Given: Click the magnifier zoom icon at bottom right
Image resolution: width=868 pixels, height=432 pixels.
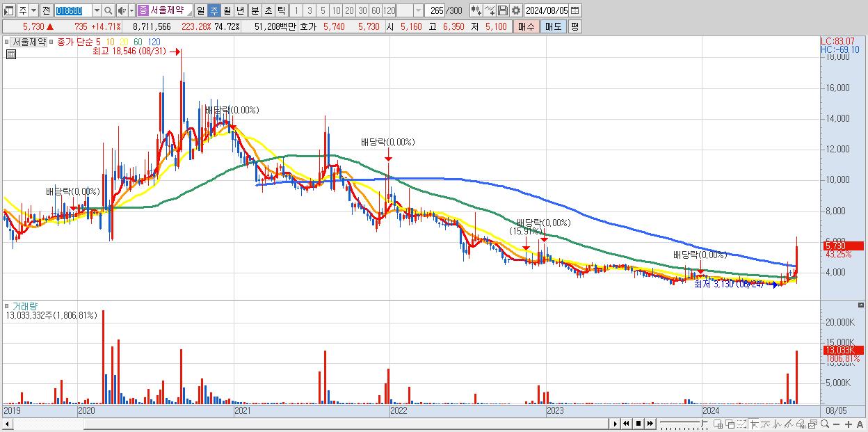Looking at the screenshot, I should click(x=824, y=424).
